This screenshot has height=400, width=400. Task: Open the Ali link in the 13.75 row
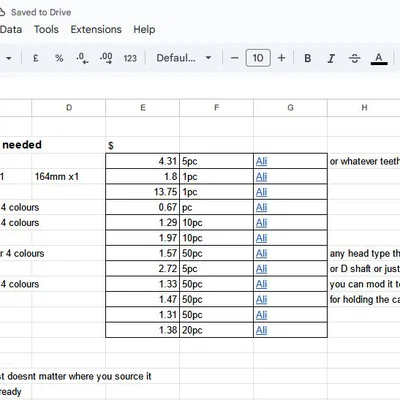(x=261, y=192)
